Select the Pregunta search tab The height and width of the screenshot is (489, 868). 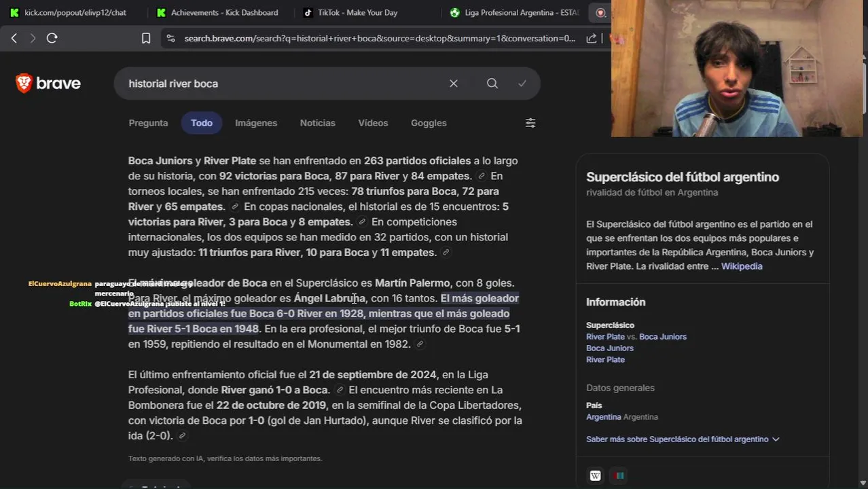tap(148, 123)
